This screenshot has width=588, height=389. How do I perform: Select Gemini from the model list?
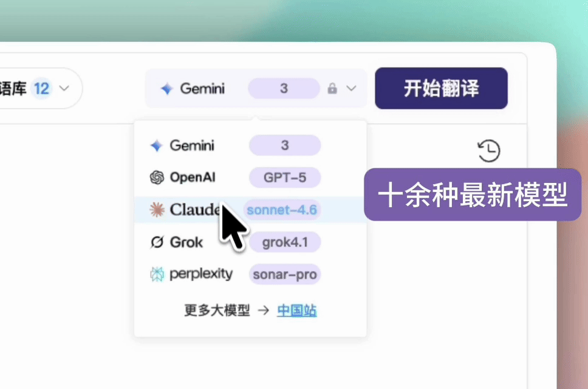point(250,145)
